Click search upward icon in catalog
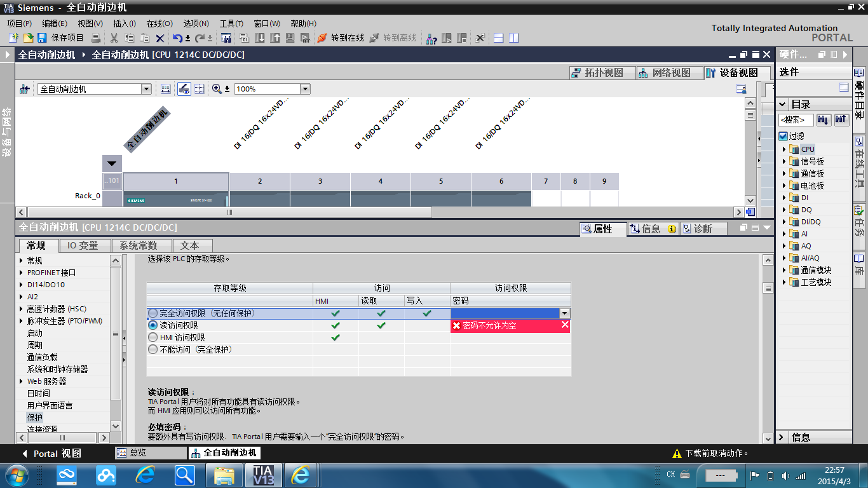Screen dimensions: 868x488 (x=841, y=119)
